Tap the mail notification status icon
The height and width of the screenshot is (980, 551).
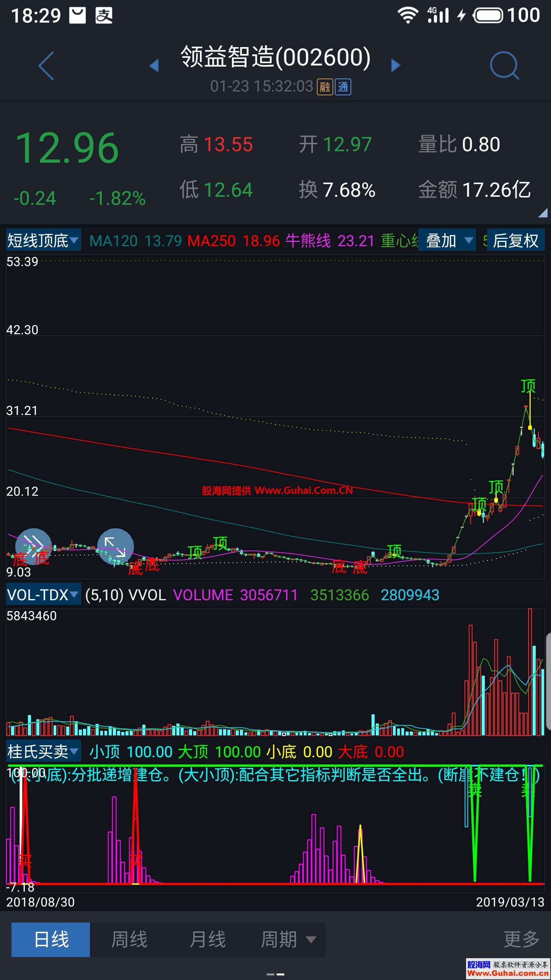77,16
